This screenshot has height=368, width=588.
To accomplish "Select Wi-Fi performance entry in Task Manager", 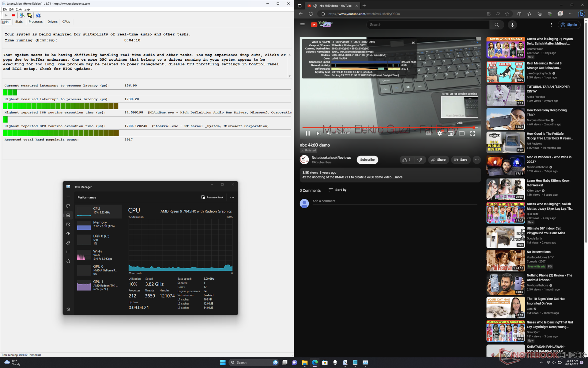I will click(98, 255).
